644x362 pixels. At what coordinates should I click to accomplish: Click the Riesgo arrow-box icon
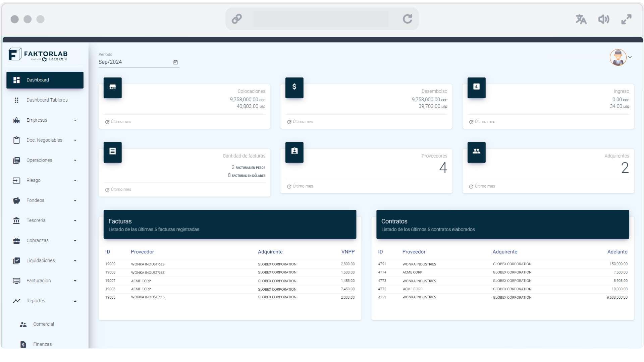click(x=16, y=181)
